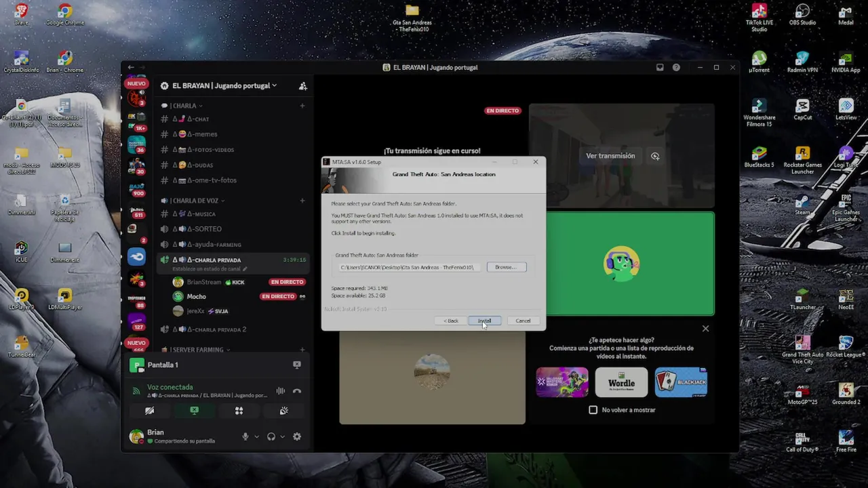Open the memes text channel
The height and width of the screenshot is (488, 868).
click(233, 134)
